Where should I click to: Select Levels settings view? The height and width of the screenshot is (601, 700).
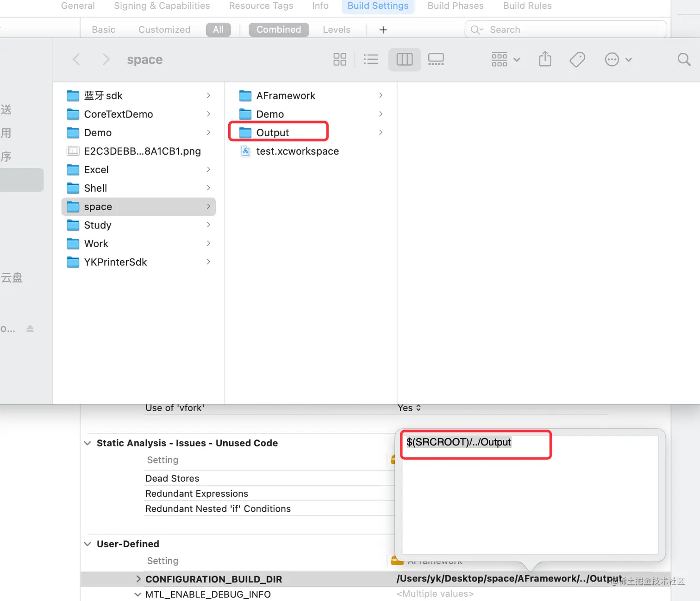337,30
